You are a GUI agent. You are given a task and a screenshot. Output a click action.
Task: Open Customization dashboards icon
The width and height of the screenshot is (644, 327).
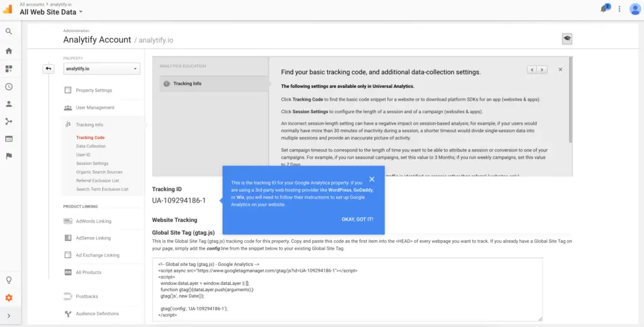tap(9, 69)
